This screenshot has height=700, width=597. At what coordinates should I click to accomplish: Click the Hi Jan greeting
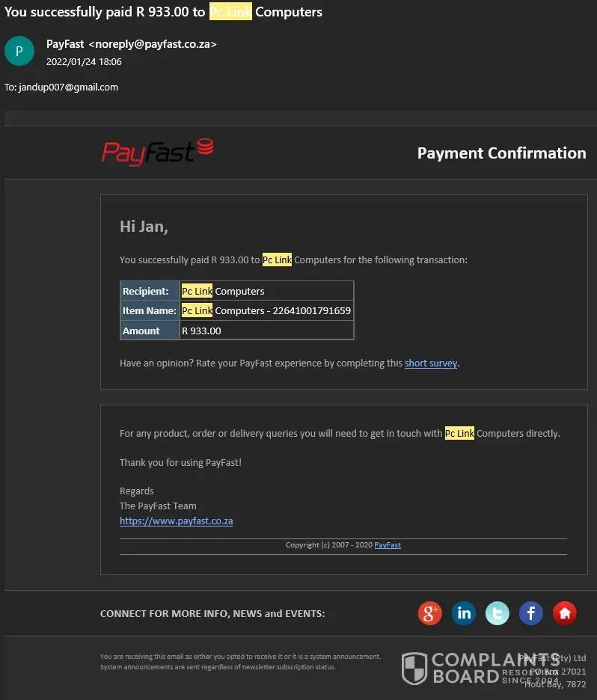point(144,227)
